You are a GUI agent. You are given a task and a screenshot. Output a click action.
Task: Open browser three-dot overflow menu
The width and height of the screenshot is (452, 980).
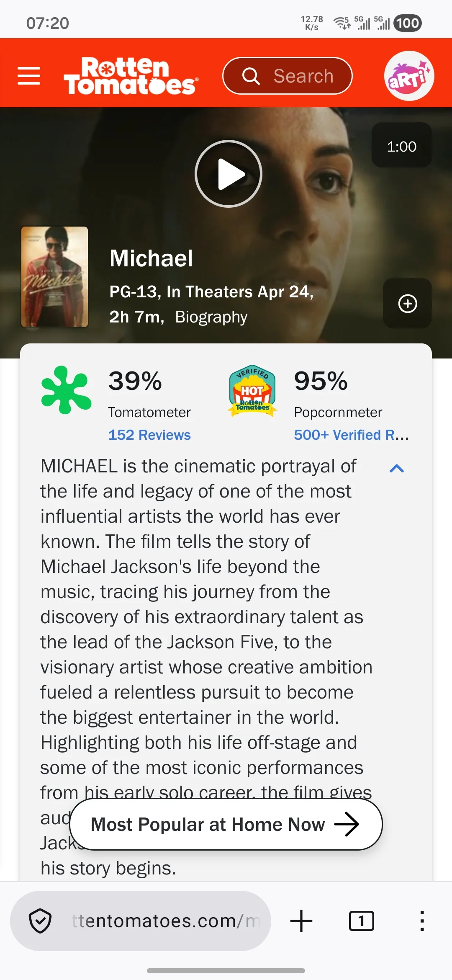click(422, 921)
